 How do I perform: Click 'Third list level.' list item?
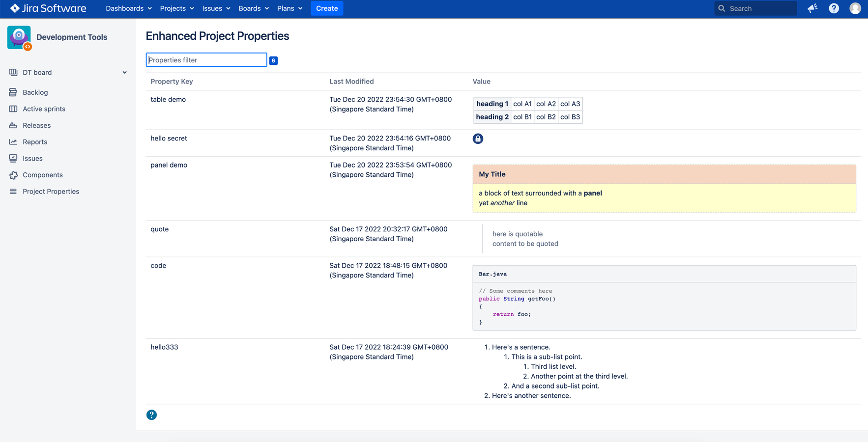553,367
